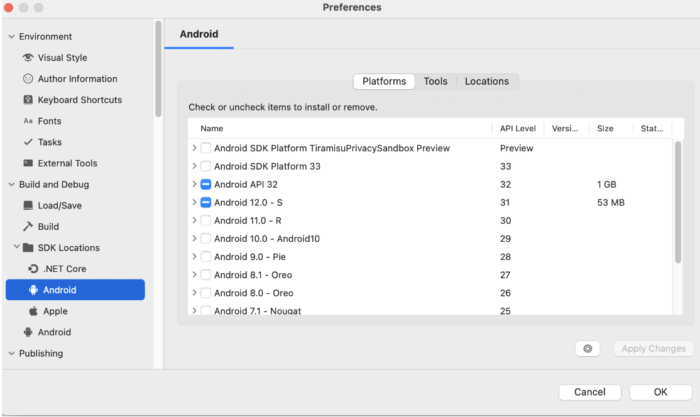The image size is (700, 417).
Task: Expand Android 9.0 - Pie row
Action: click(x=194, y=257)
